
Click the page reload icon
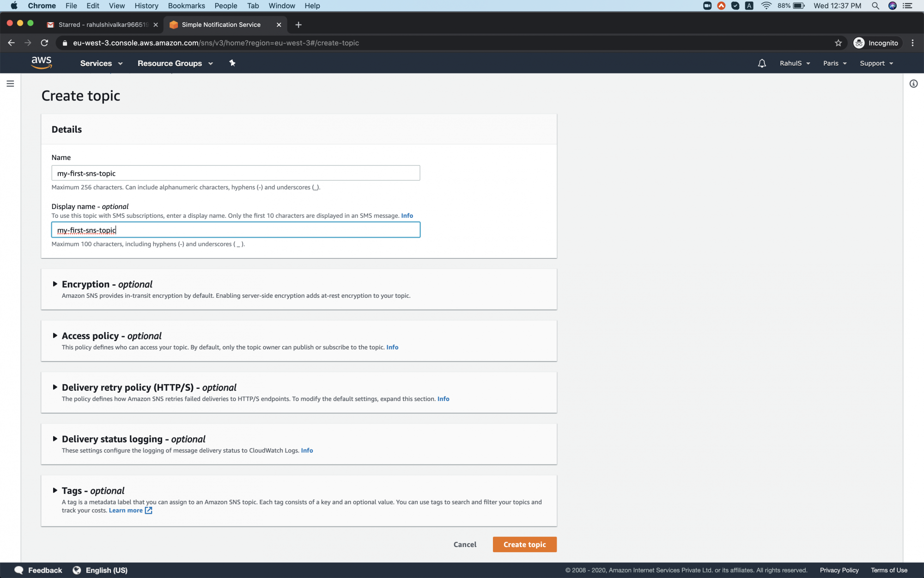(x=44, y=43)
